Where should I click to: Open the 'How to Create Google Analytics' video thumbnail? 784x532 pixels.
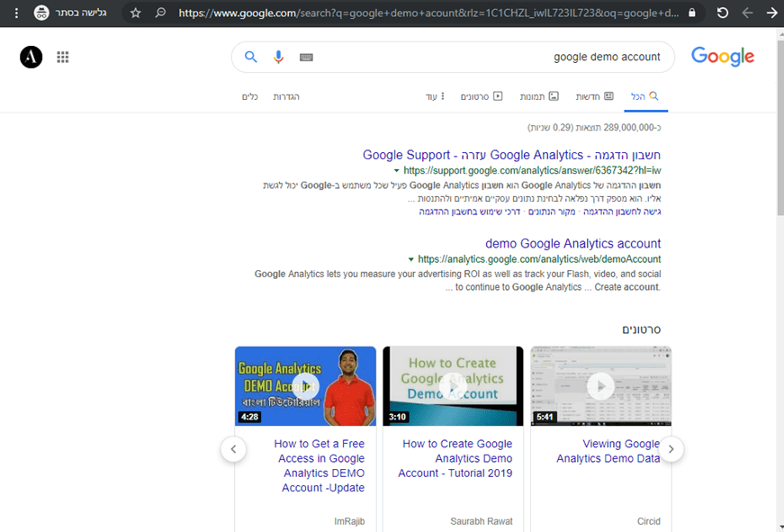[453, 386]
